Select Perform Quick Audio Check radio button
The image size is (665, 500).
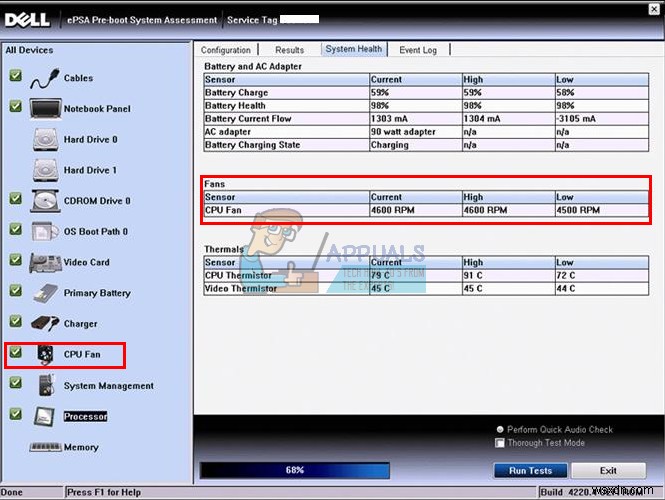(500, 429)
